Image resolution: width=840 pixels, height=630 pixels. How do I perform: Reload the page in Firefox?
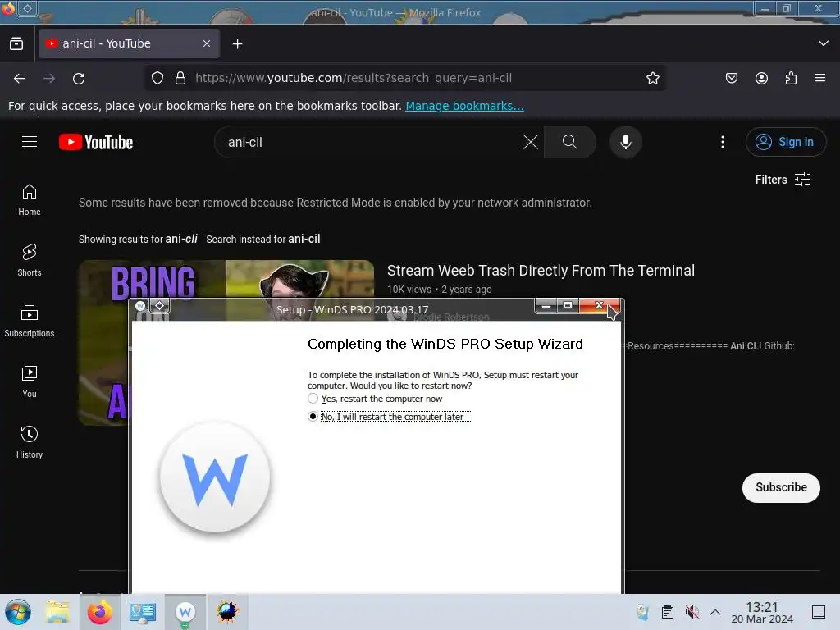pyautogui.click(x=79, y=79)
